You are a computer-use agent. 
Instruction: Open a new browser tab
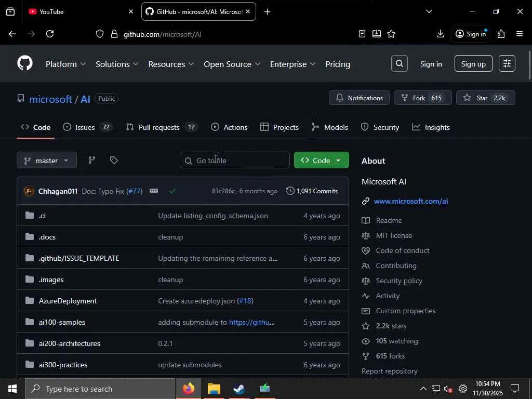[268, 12]
